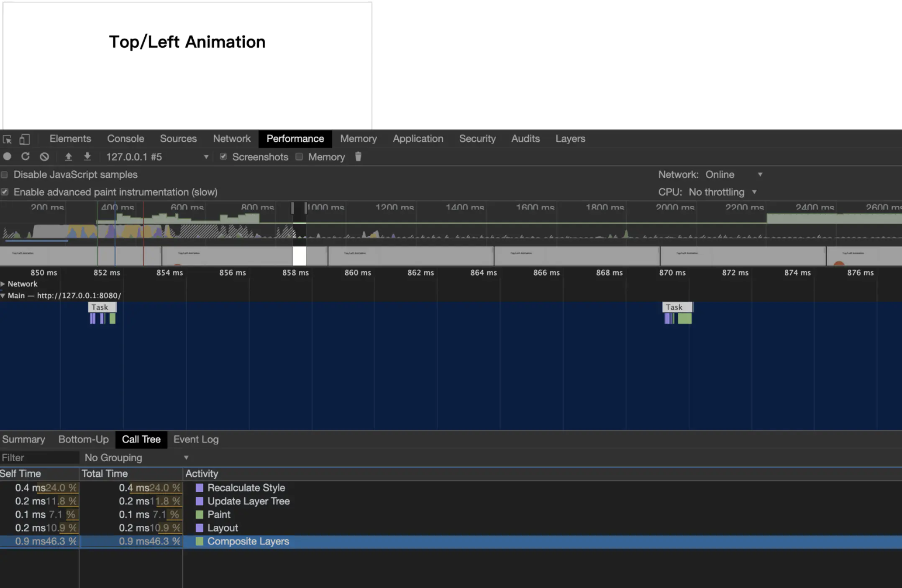Screen dimensions: 902x588
Task: Click the Filter input field
Action: tap(39, 458)
